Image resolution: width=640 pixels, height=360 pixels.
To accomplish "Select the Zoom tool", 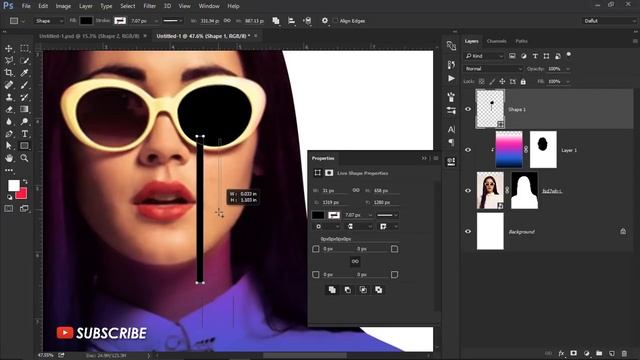I will 24,158.
